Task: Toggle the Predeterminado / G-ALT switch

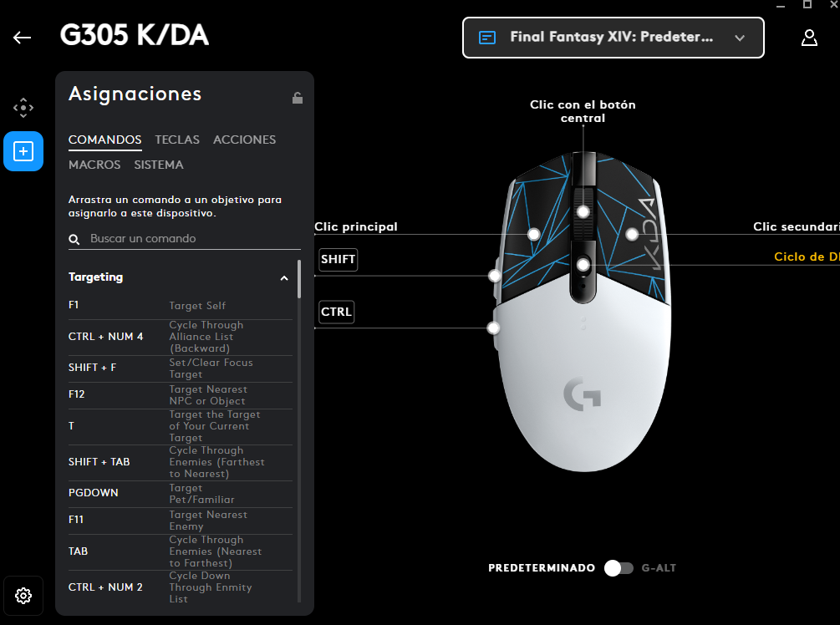Action: (x=619, y=568)
